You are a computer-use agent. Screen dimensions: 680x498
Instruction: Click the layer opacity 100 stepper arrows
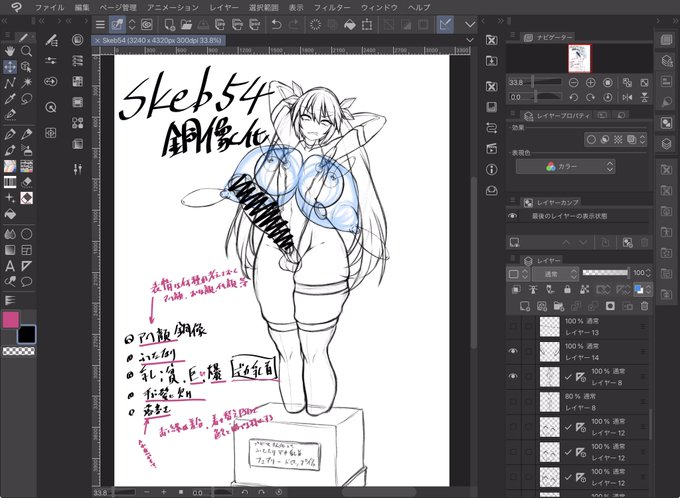(648, 273)
